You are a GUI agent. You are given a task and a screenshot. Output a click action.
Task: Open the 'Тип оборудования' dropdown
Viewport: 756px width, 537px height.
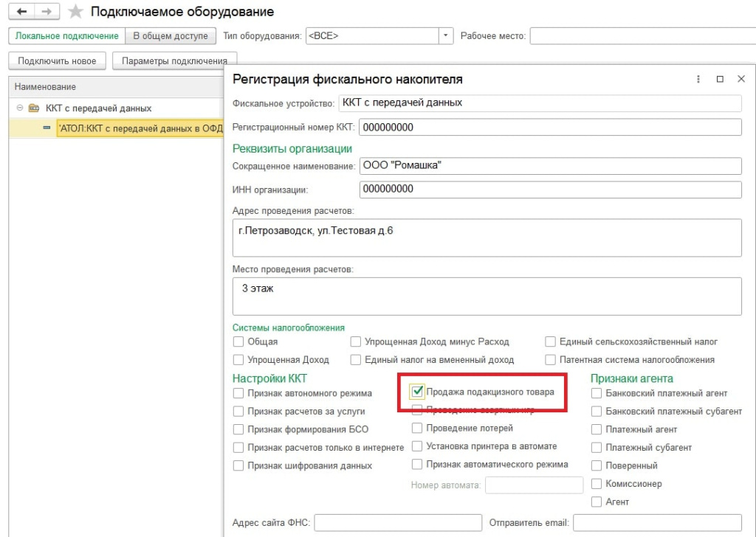tap(446, 35)
